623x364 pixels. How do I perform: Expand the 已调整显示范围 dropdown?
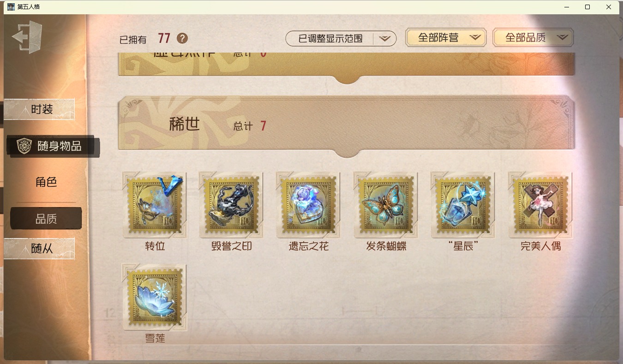(x=341, y=39)
